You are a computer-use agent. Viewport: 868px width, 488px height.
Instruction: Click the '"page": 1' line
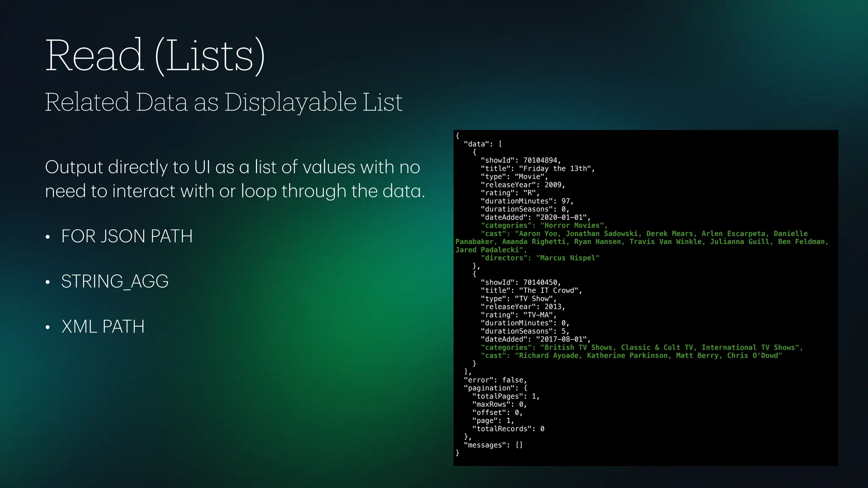493,421
